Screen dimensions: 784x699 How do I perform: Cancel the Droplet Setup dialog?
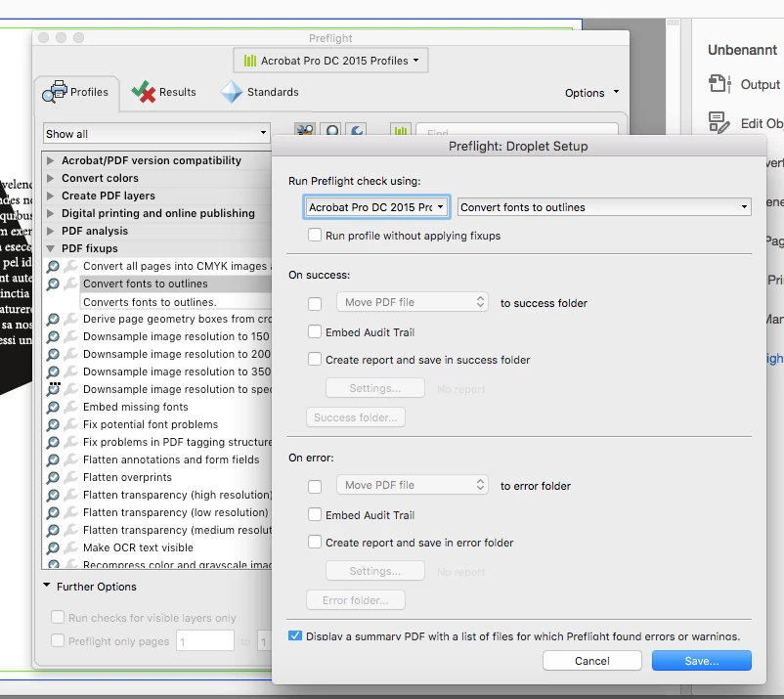click(592, 661)
